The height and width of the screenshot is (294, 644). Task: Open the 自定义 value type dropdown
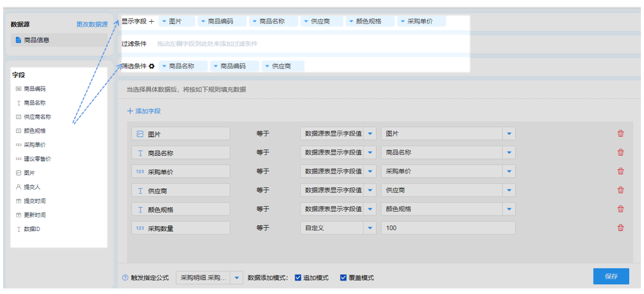370,228
